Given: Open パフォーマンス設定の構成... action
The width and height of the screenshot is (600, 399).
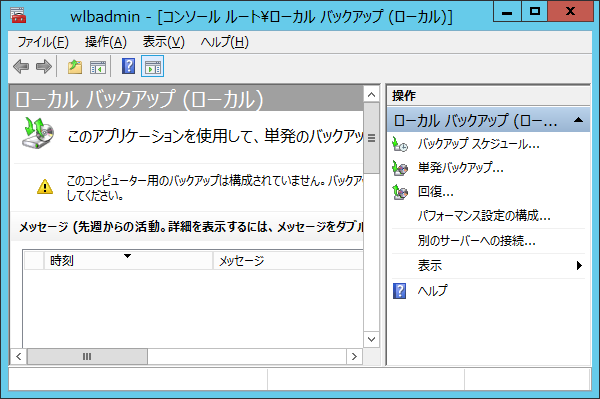Looking at the screenshot, I should (x=484, y=216).
